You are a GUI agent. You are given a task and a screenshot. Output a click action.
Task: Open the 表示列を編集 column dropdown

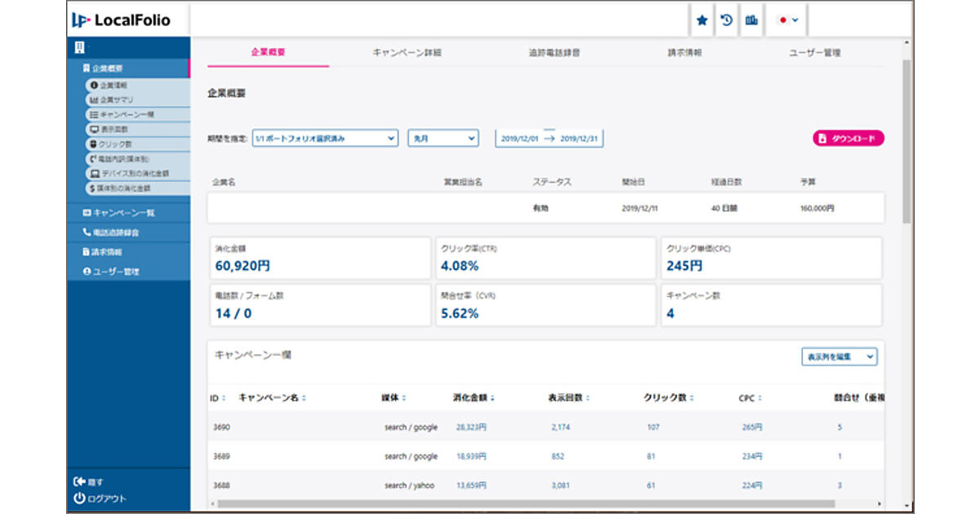[x=840, y=357]
